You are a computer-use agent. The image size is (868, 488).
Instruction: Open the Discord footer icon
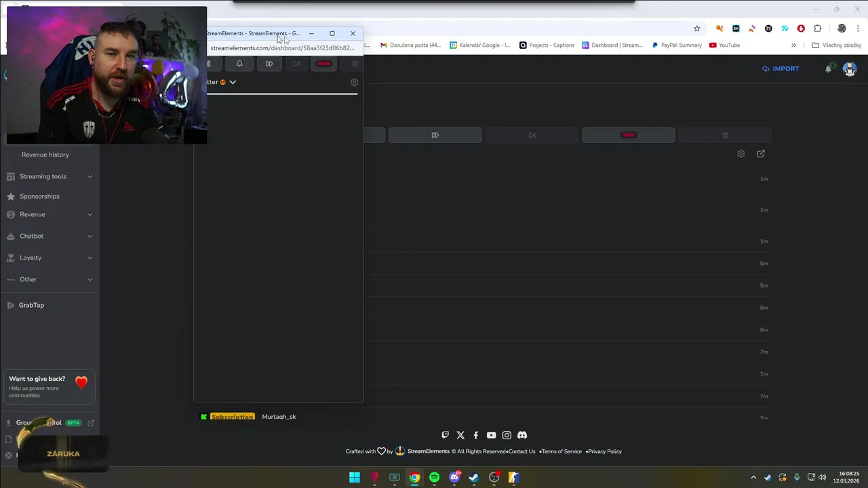522,435
